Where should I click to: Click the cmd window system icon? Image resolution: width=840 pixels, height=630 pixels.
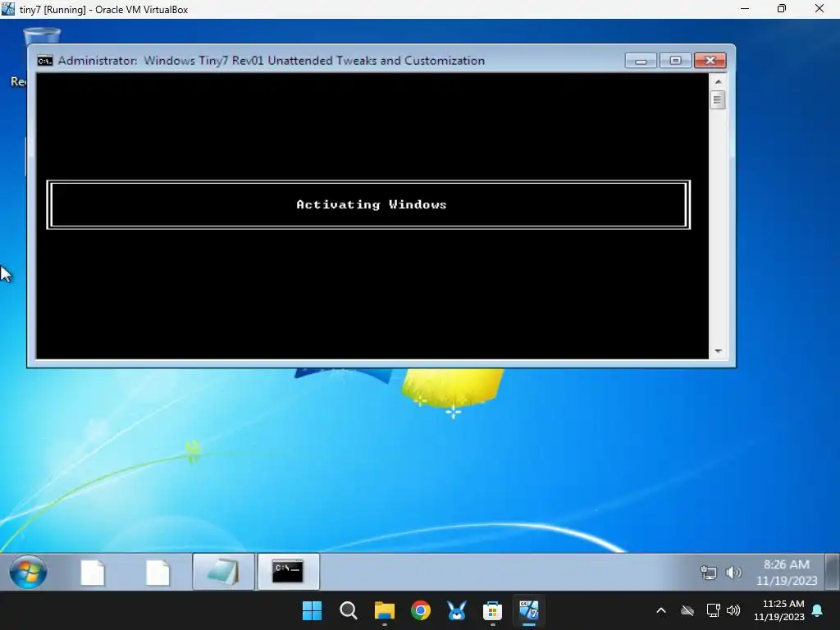click(x=45, y=61)
